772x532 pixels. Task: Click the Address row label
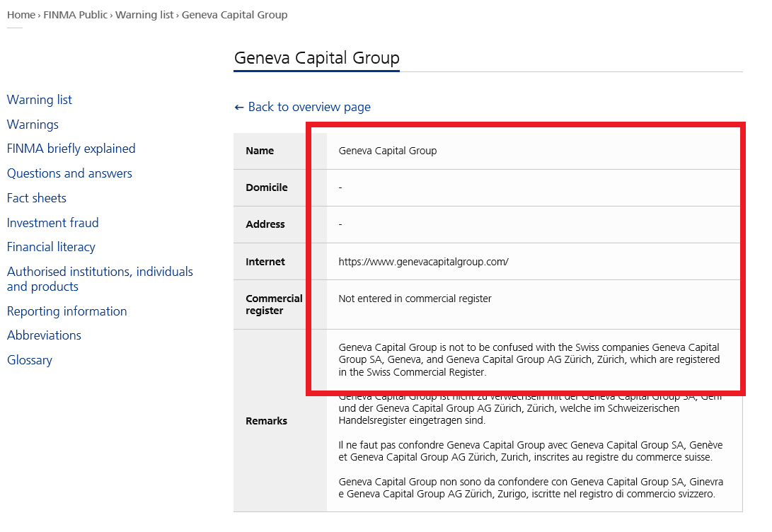tap(265, 224)
